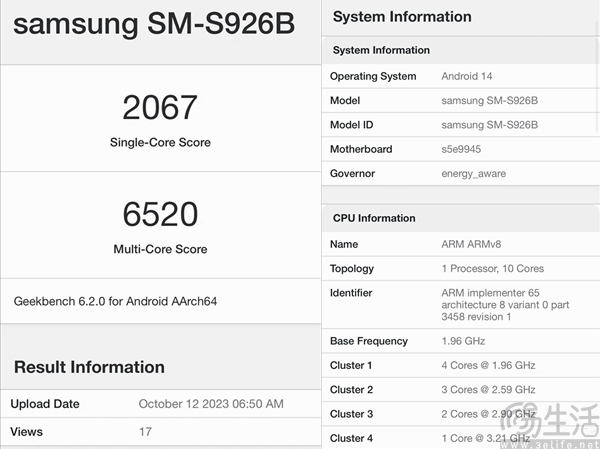Click the Base Frequency 1.96 GHz value

tap(464, 341)
